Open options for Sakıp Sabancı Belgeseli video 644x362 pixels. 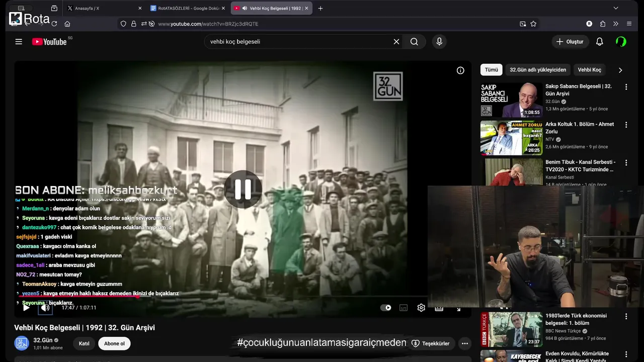[x=626, y=87]
